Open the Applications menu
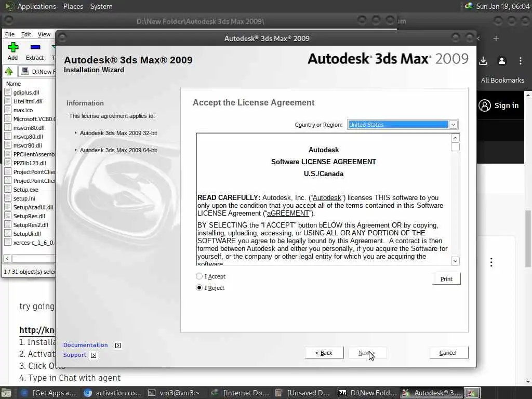Image resolution: width=532 pixels, height=399 pixels. 37,6
